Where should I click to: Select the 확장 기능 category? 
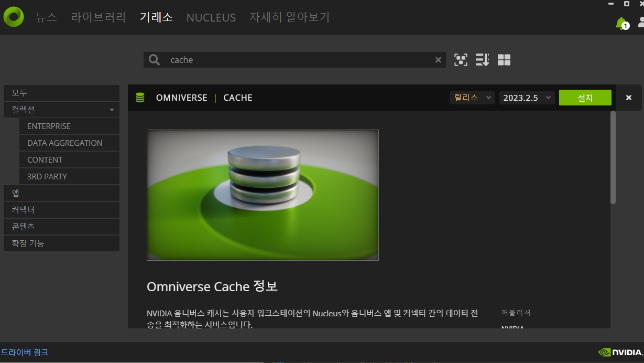click(61, 243)
